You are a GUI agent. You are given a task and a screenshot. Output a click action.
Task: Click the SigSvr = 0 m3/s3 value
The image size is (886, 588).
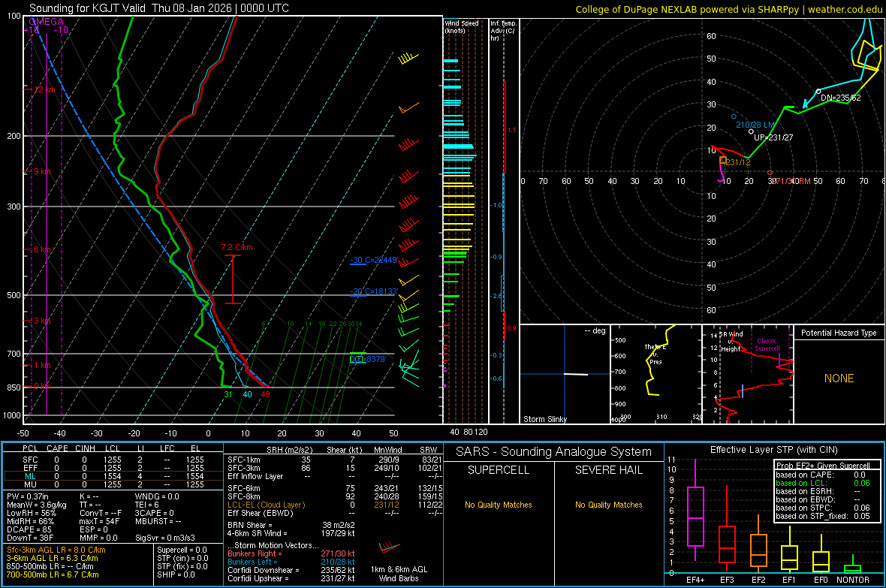(x=165, y=538)
